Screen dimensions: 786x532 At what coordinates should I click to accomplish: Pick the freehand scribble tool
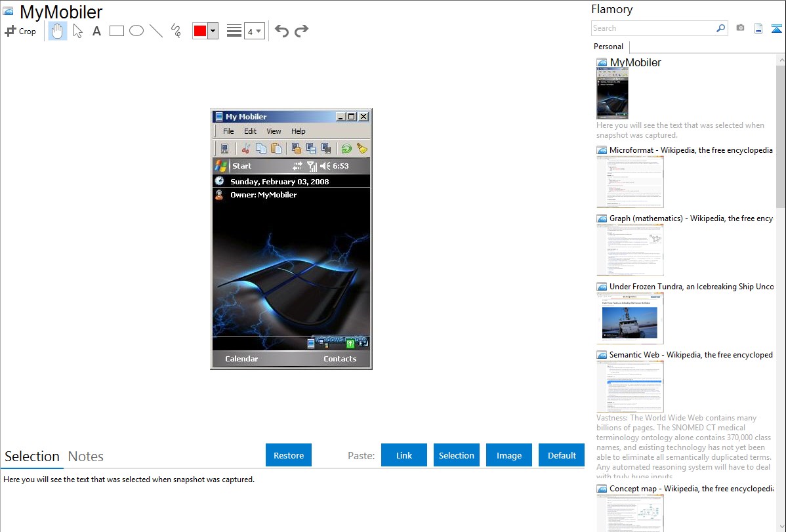[176, 31]
